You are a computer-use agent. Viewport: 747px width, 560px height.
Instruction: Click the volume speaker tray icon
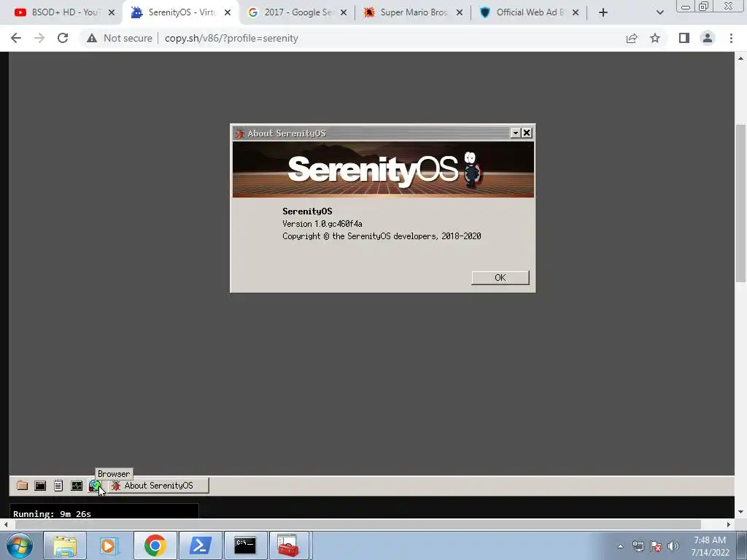click(673, 546)
